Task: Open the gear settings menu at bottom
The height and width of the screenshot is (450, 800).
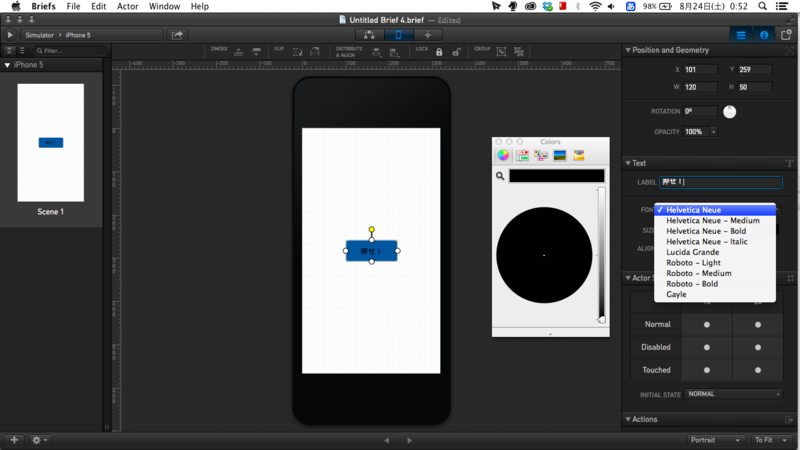Action: point(39,440)
